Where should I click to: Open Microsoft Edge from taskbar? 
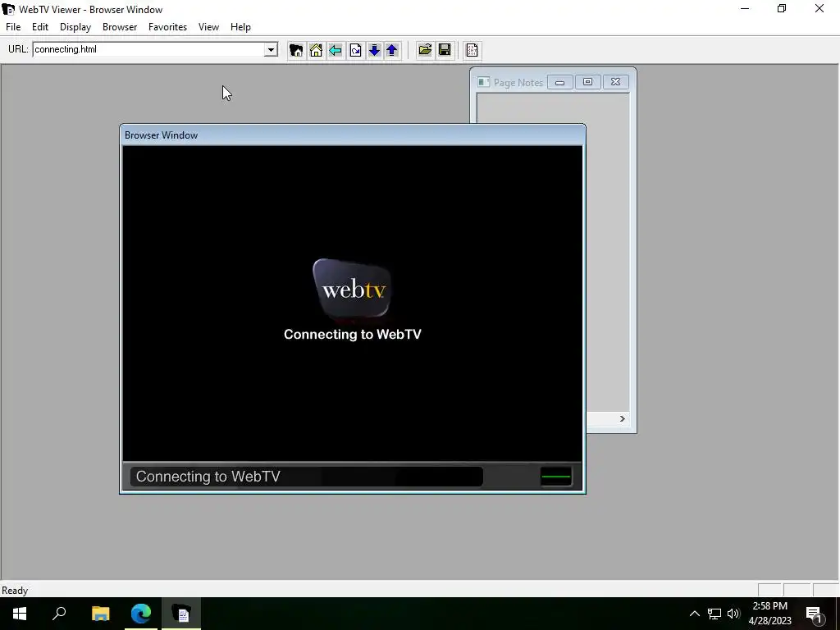pyautogui.click(x=141, y=614)
